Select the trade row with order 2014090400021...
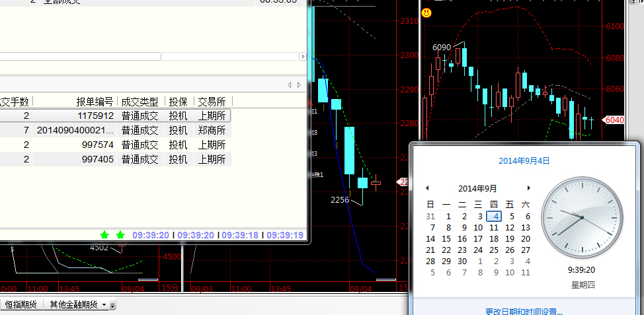Image resolution: width=644 pixels, height=315 pixels. coord(116,131)
